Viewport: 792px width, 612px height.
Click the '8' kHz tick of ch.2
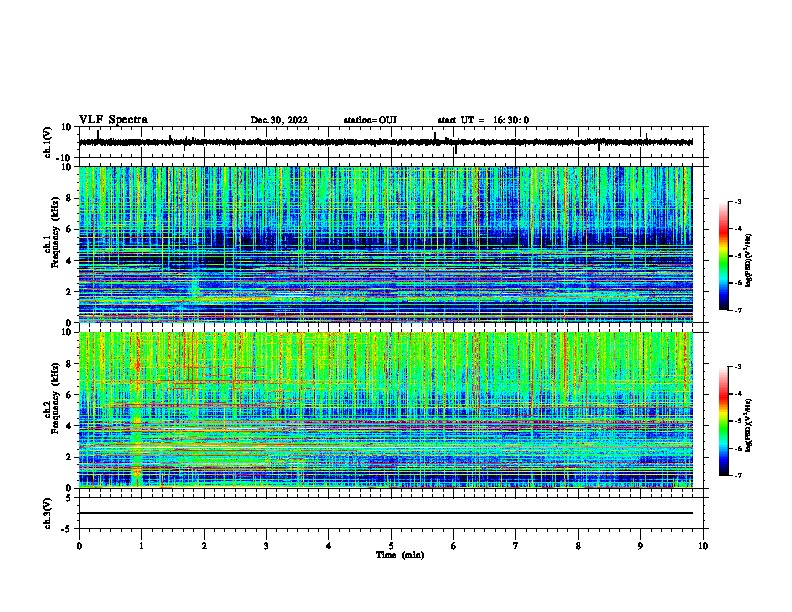pyautogui.click(x=69, y=364)
